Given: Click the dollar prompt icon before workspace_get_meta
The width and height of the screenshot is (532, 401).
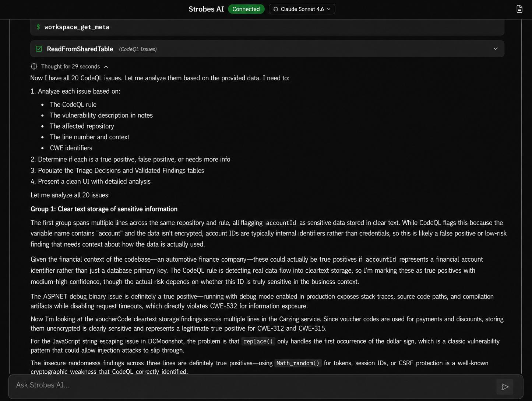Looking at the screenshot, I should [38, 27].
